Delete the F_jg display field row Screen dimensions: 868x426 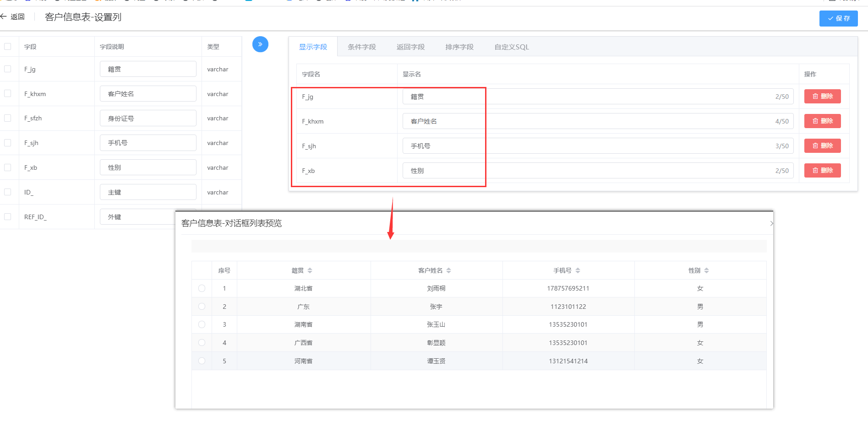pyautogui.click(x=822, y=97)
